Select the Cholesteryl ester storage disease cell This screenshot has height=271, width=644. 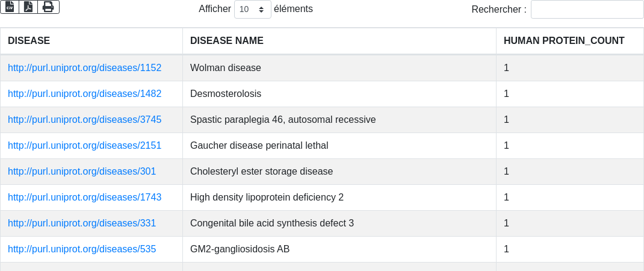click(339, 172)
